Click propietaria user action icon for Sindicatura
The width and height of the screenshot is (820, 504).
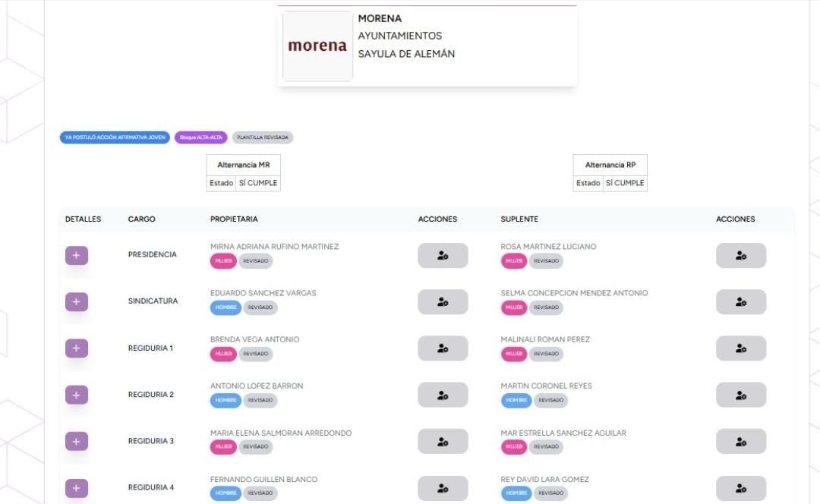point(443,301)
